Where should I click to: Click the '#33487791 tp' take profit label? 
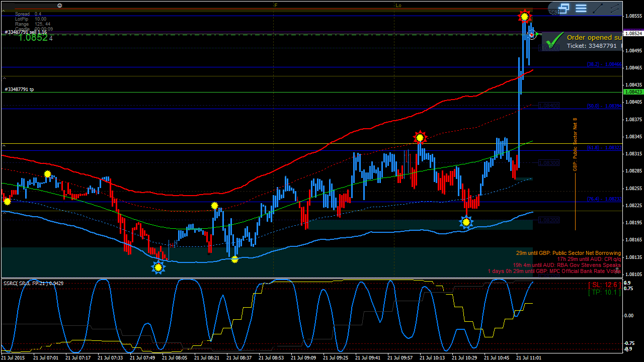click(19, 89)
